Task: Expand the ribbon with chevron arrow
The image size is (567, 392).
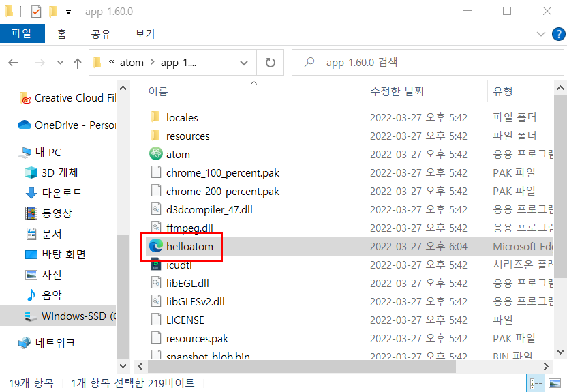Action: [x=541, y=34]
